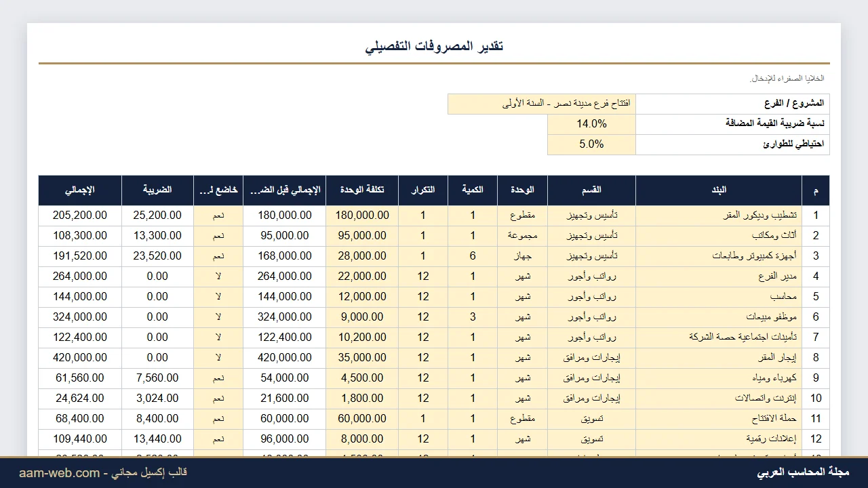The height and width of the screenshot is (488, 868).
Task: Click the 'الضريبة' column header
Action: point(157,190)
